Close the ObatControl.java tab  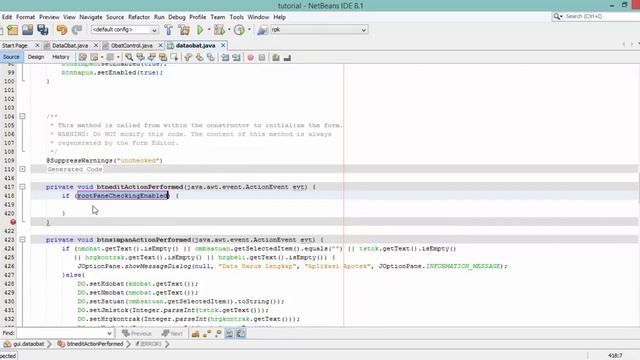[x=160, y=45]
